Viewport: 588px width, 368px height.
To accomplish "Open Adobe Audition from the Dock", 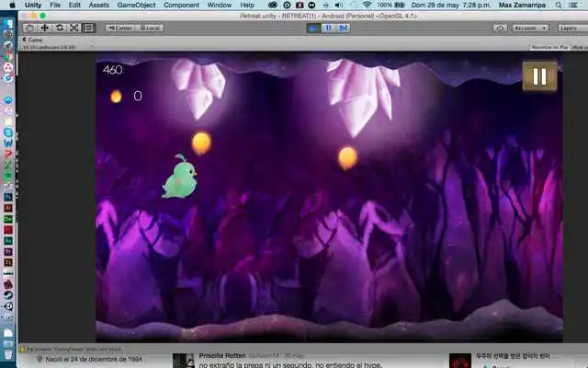I will coord(8,241).
